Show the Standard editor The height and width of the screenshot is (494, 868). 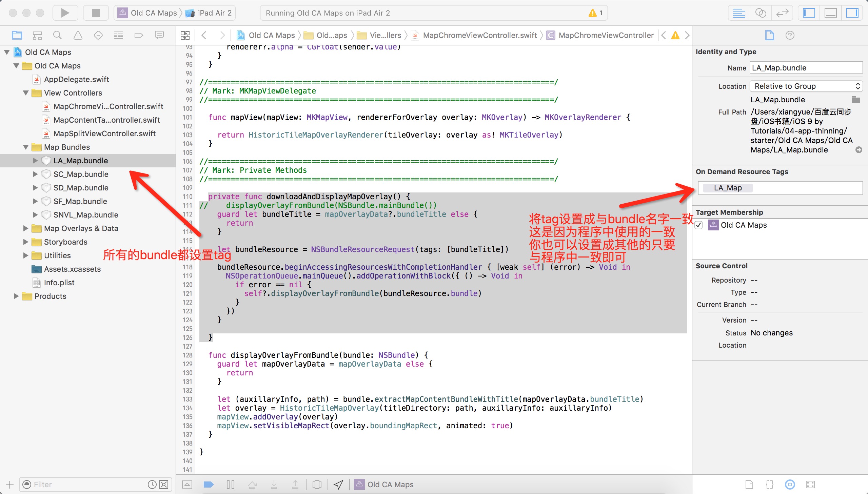pos(739,13)
